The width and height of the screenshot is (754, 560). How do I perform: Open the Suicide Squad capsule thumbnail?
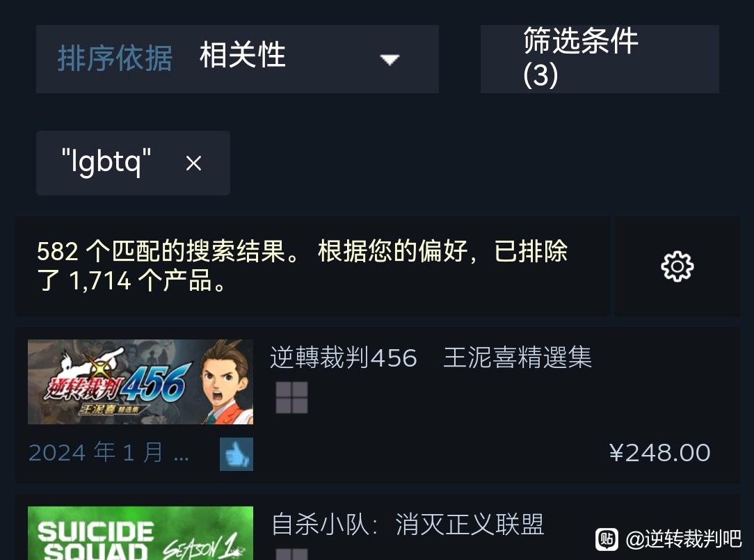tap(141, 533)
